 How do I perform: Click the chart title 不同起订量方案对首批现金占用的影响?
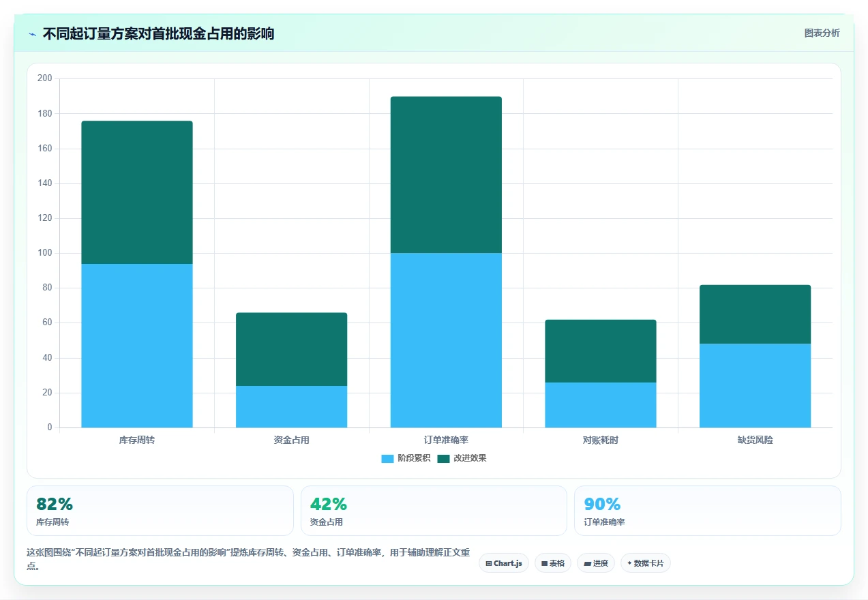158,33
